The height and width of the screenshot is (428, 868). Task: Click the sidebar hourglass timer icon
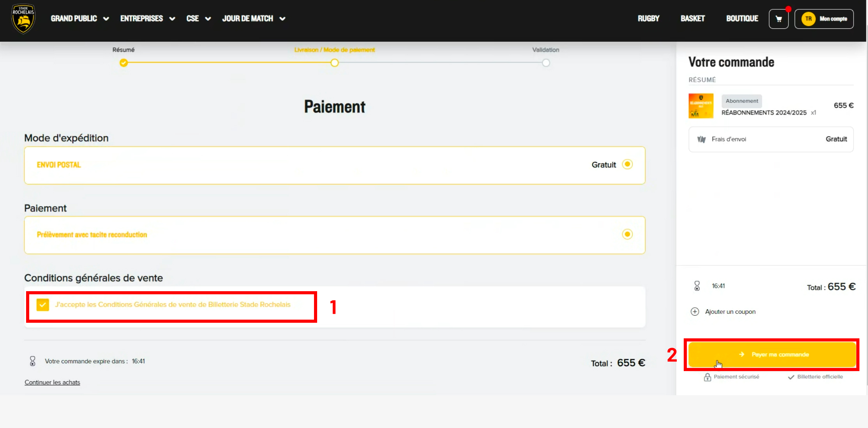pyautogui.click(x=697, y=286)
